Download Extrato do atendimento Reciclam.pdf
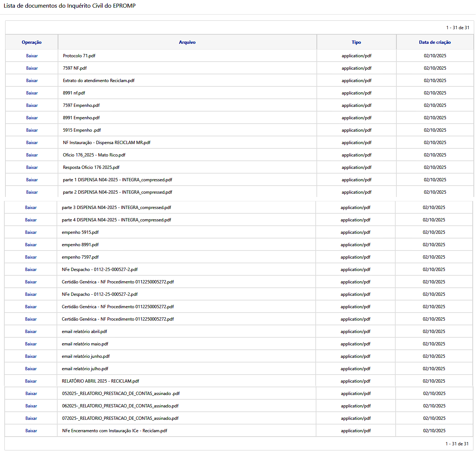 click(x=32, y=81)
